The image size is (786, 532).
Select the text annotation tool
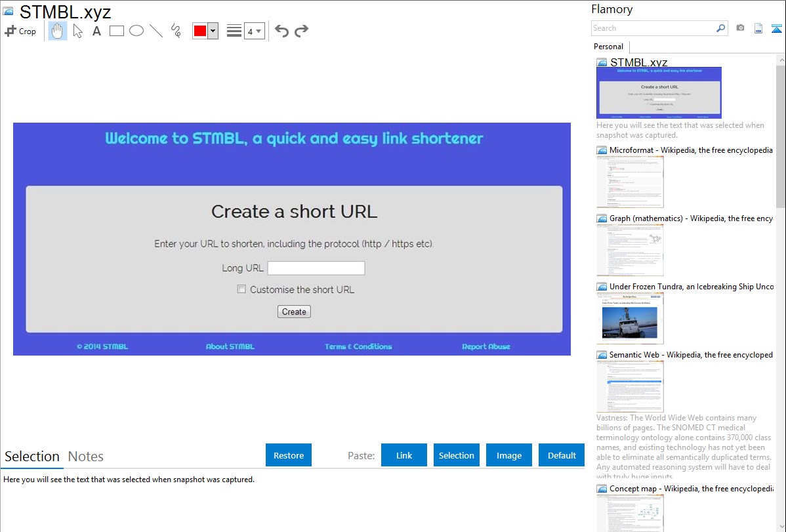click(x=96, y=31)
